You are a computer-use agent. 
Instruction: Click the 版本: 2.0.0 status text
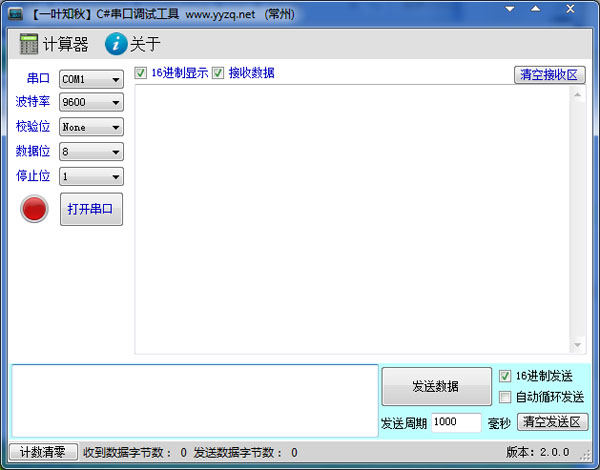[x=537, y=452]
